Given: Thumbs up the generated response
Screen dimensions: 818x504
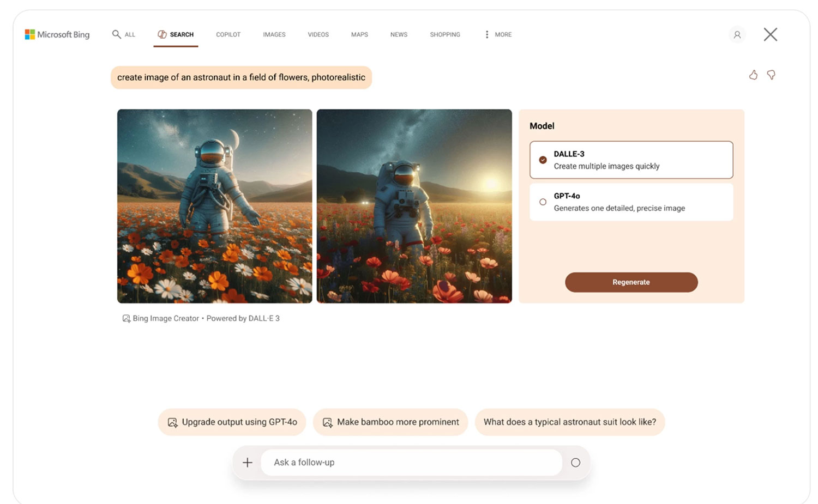Looking at the screenshot, I should [x=754, y=75].
